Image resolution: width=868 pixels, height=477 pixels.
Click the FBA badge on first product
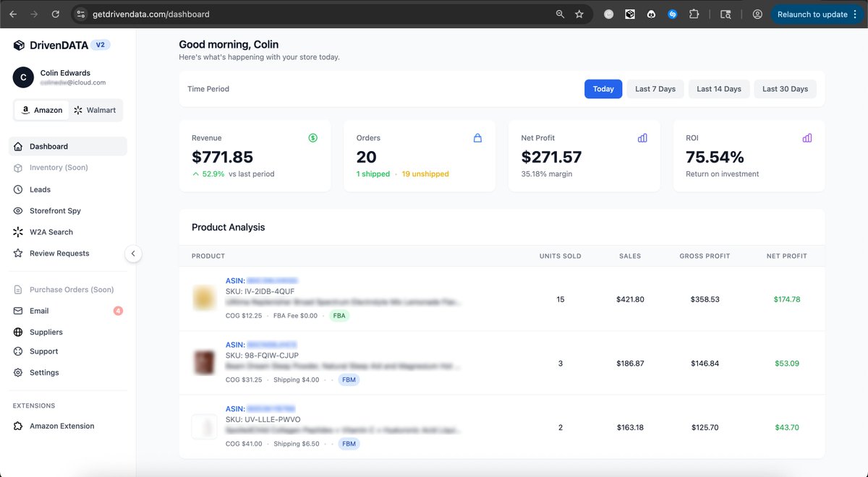click(339, 316)
